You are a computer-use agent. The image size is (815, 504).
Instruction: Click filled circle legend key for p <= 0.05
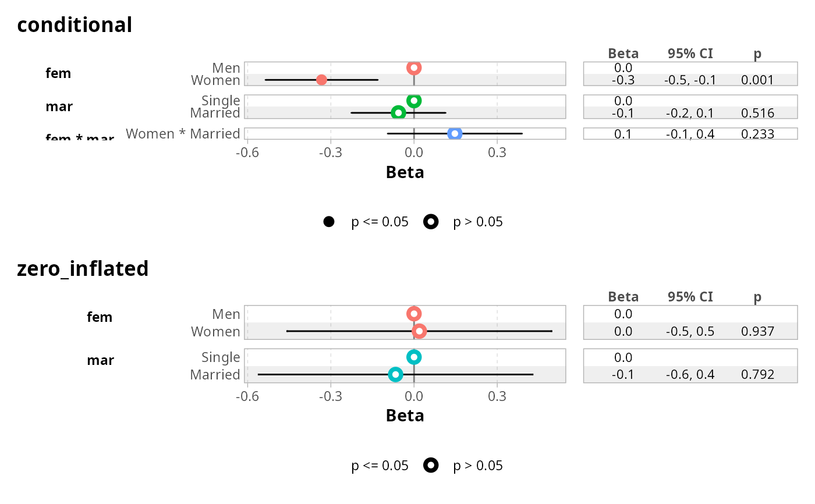[x=329, y=222]
